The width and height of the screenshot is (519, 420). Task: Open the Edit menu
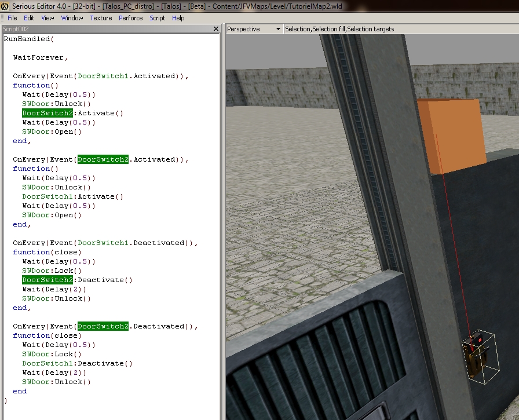click(x=29, y=18)
